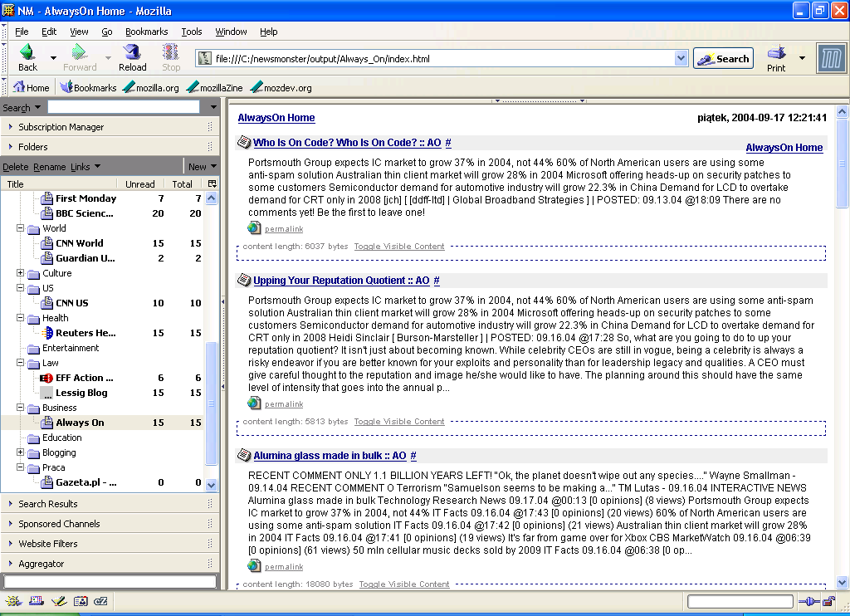Screen dimensions: 850x616
Task: Open Bookmarks from the personal toolbar
Action: coord(88,87)
